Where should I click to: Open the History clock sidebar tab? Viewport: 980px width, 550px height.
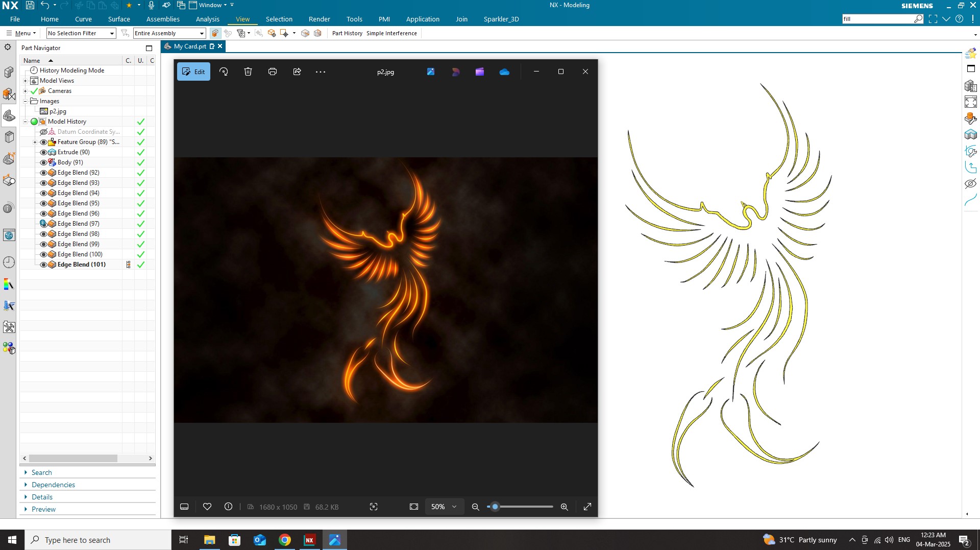(x=9, y=262)
